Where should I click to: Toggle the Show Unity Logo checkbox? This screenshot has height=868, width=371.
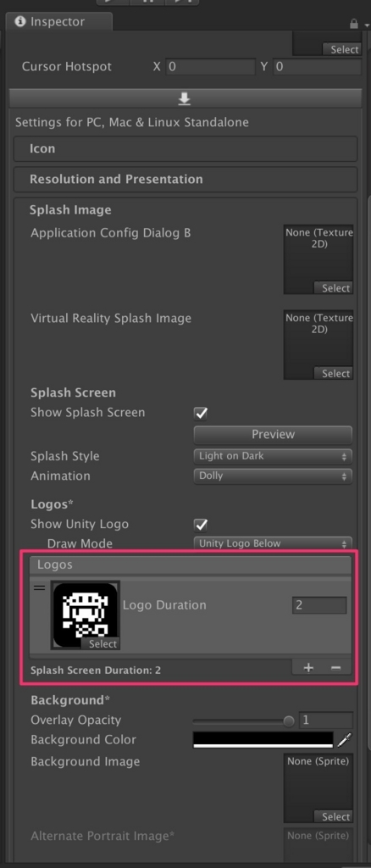(x=201, y=524)
